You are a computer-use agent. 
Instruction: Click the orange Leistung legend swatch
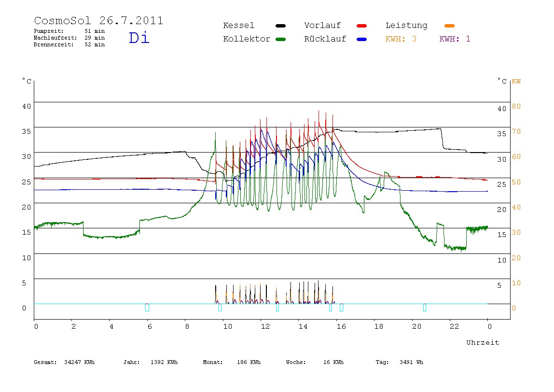(449, 26)
